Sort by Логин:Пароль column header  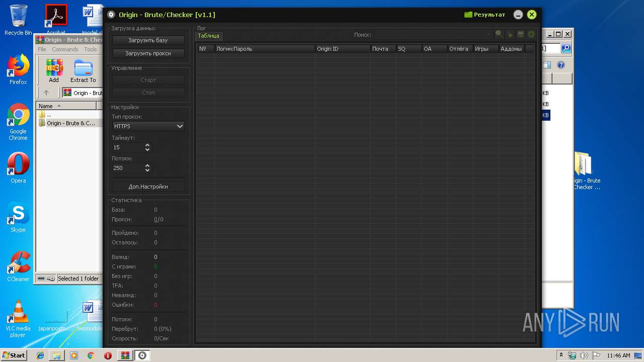point(265,49)
